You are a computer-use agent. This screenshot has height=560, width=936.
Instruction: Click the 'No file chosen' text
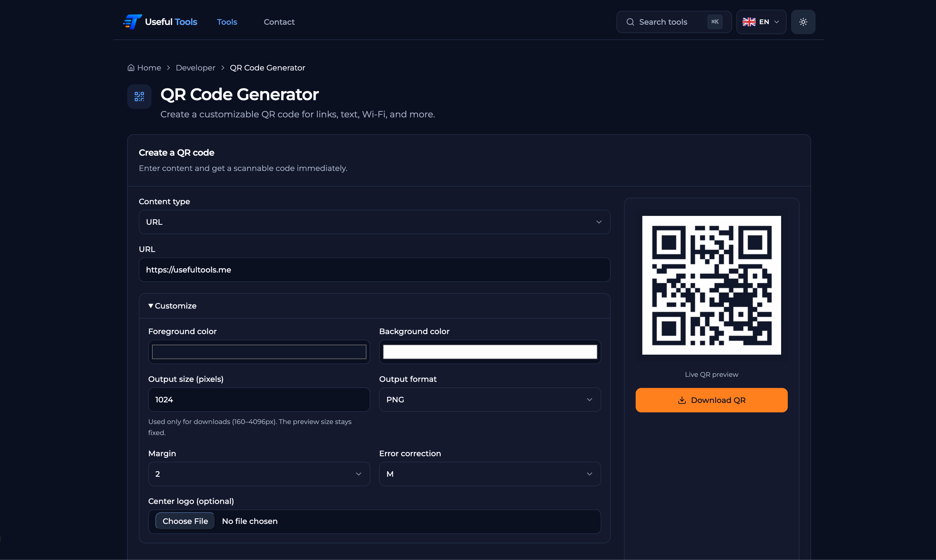250,521
